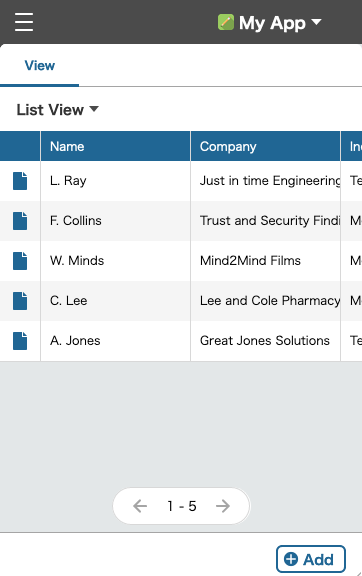
Task: Open record details icon for L. Ray
Action: [x=20, y=181]
